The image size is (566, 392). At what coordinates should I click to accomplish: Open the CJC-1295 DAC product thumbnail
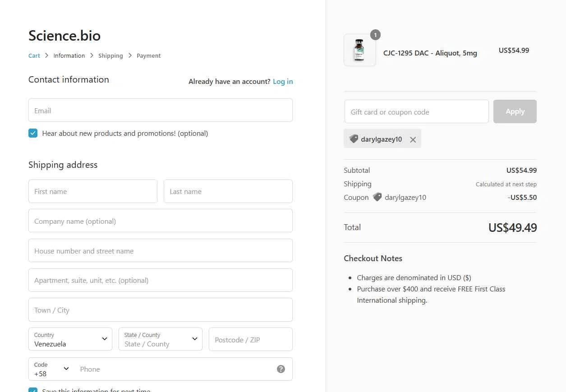(359, 50)
